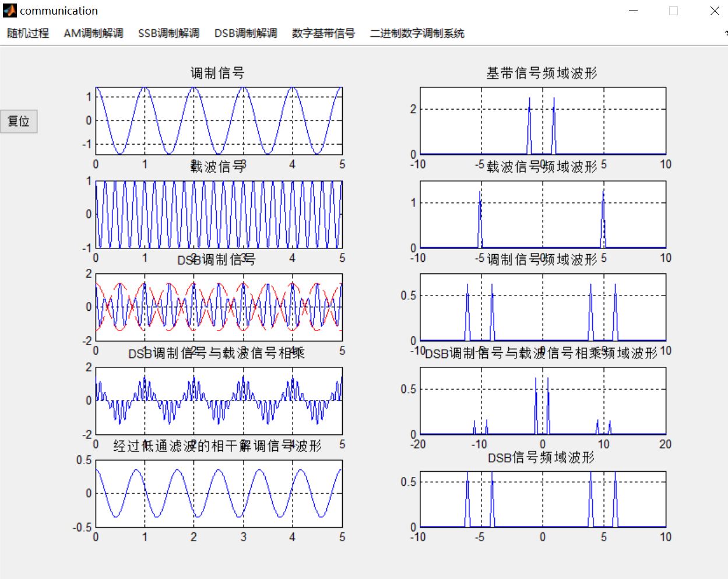
Task: Open the AM调制解调 menu
Action: coord(93,33)
